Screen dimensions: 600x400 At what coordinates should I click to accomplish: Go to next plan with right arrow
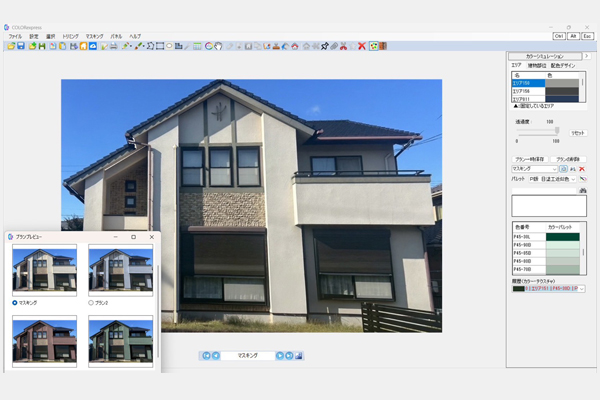(280, 355)
